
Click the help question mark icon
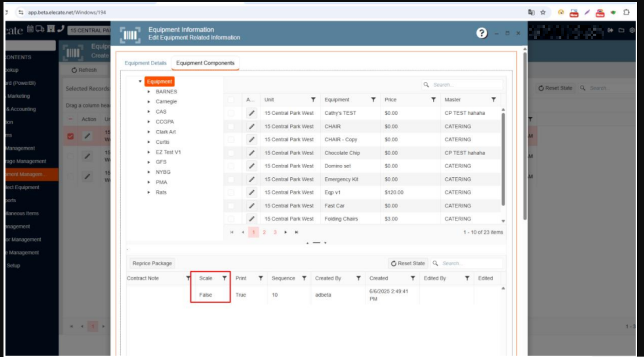coord(481,33)
